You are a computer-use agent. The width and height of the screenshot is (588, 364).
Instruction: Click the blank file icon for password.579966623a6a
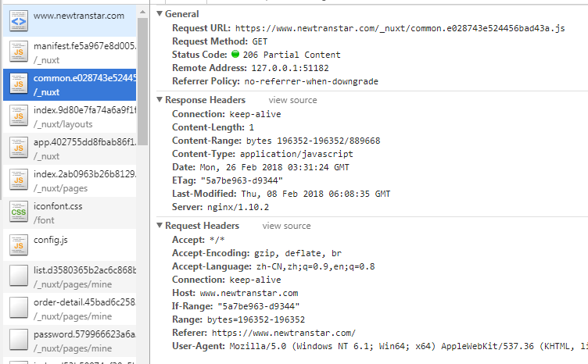19,340
